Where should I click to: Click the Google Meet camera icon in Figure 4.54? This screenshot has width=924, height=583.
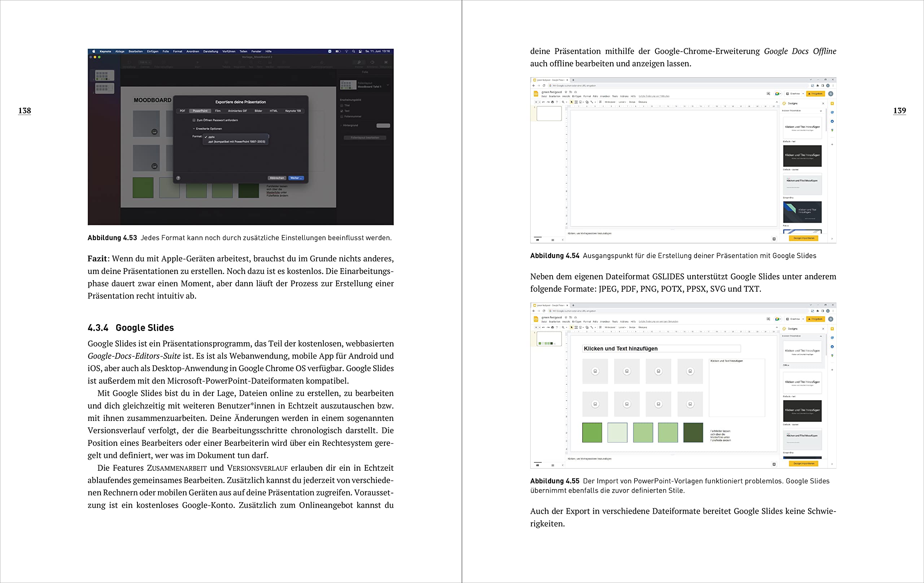[x=777, y=93]
